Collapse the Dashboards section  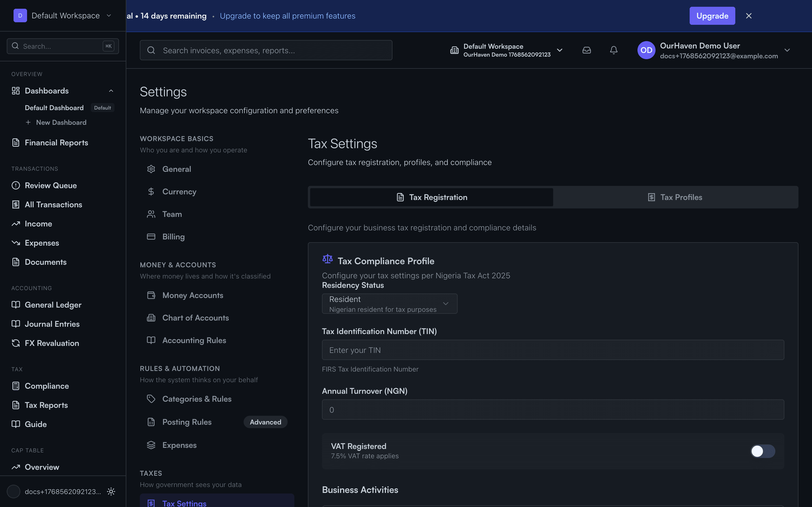111,90
